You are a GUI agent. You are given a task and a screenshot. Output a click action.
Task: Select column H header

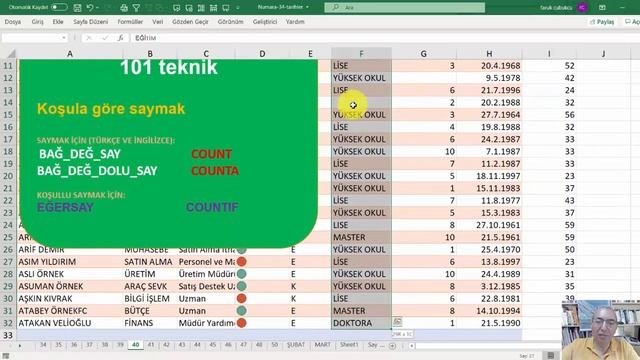[489, 53]
